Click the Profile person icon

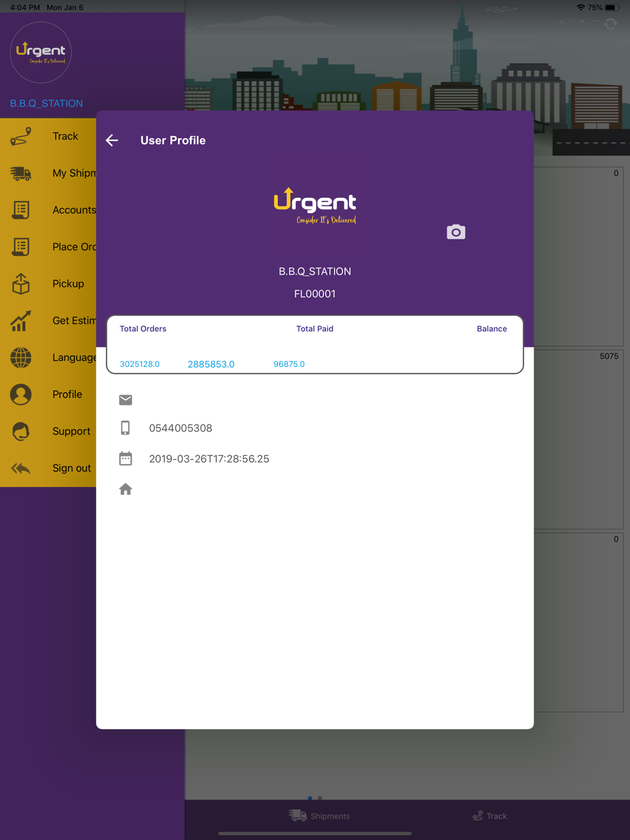(x=21, y=394)
